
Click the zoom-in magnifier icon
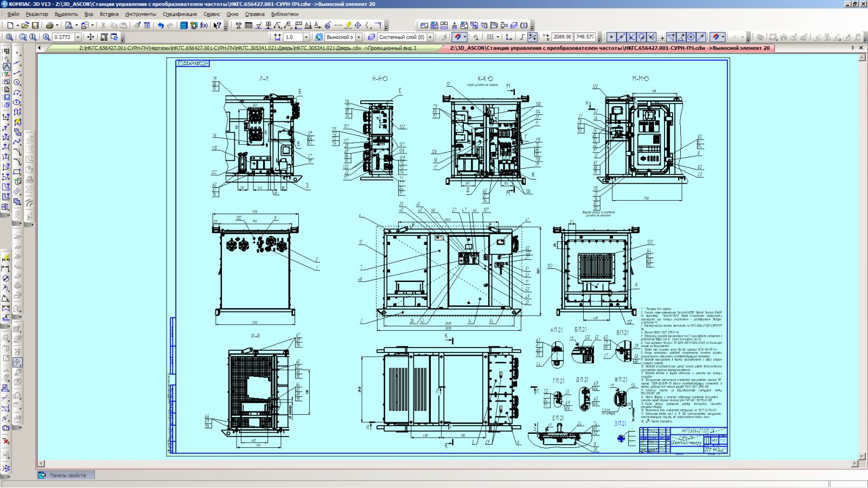[46, 37]
